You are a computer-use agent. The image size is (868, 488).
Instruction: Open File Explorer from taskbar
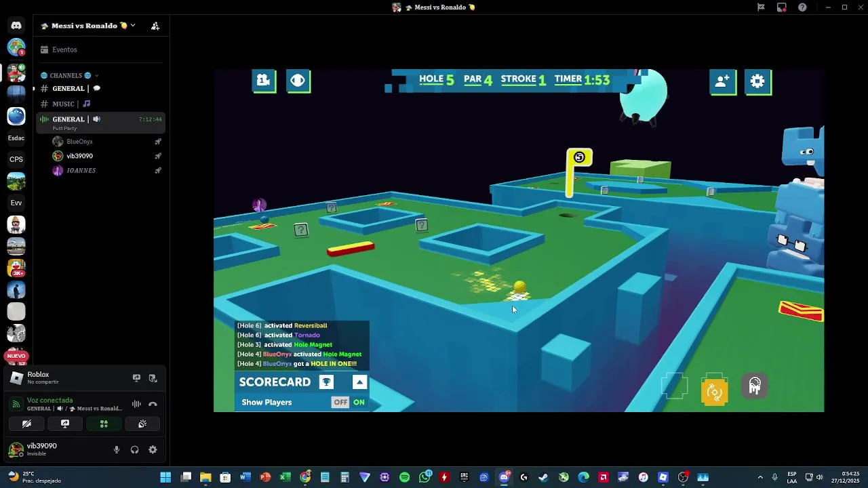click(x=205, y=477)
